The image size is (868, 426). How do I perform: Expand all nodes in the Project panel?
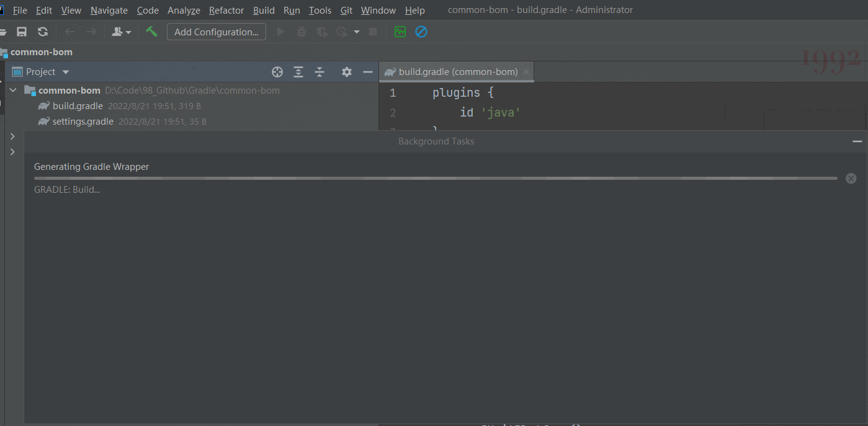click(298, 72)
